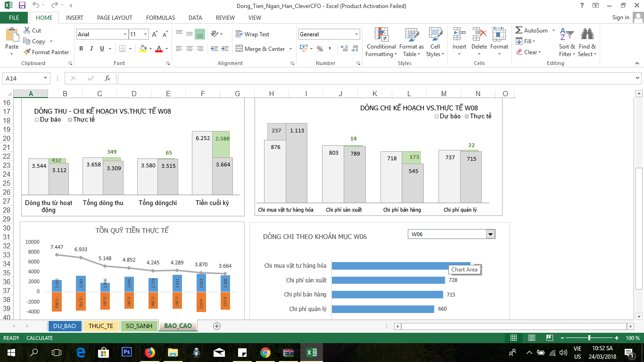Screen dimensions: 644x362
Task: Click the Insert Function fx icon
Action: click(107, 78)
